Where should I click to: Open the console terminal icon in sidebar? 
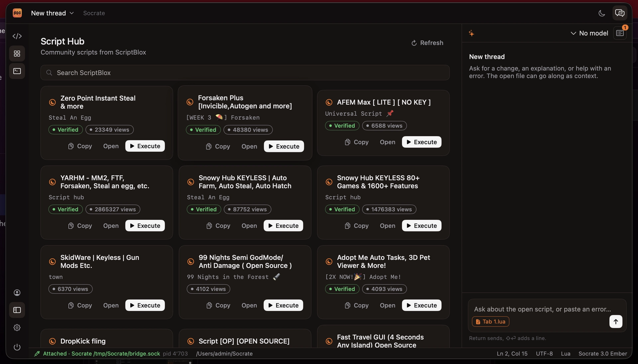(17, 71)
